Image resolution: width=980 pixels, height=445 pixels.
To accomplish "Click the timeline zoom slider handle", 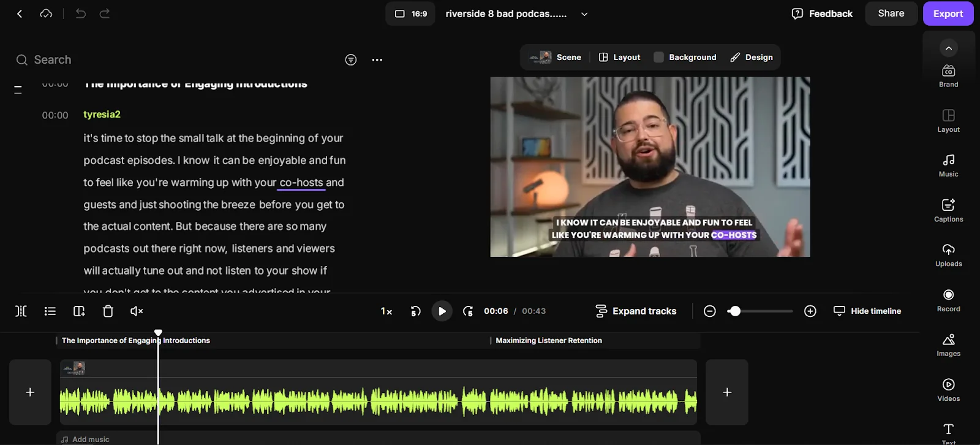I will (734, 311).
